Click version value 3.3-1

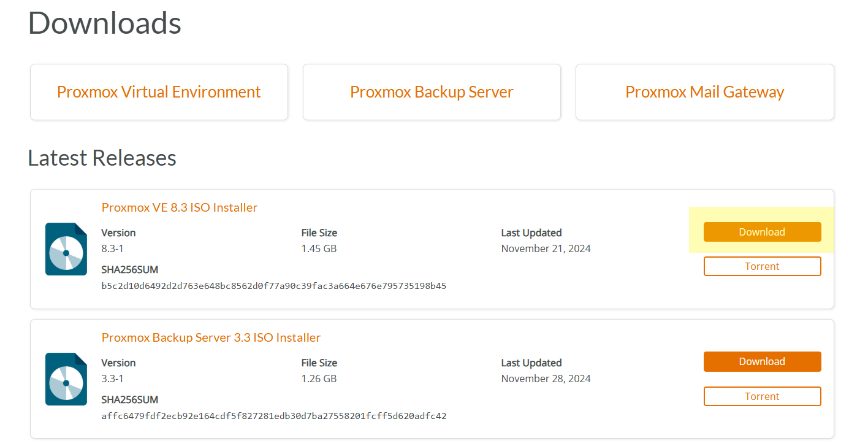(113, 379)
